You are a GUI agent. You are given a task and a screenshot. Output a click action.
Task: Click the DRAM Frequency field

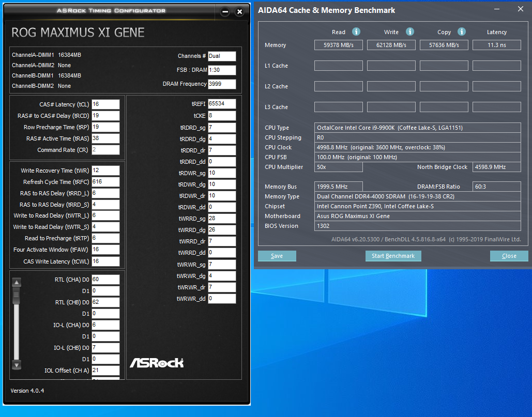[x=222, y=84]
